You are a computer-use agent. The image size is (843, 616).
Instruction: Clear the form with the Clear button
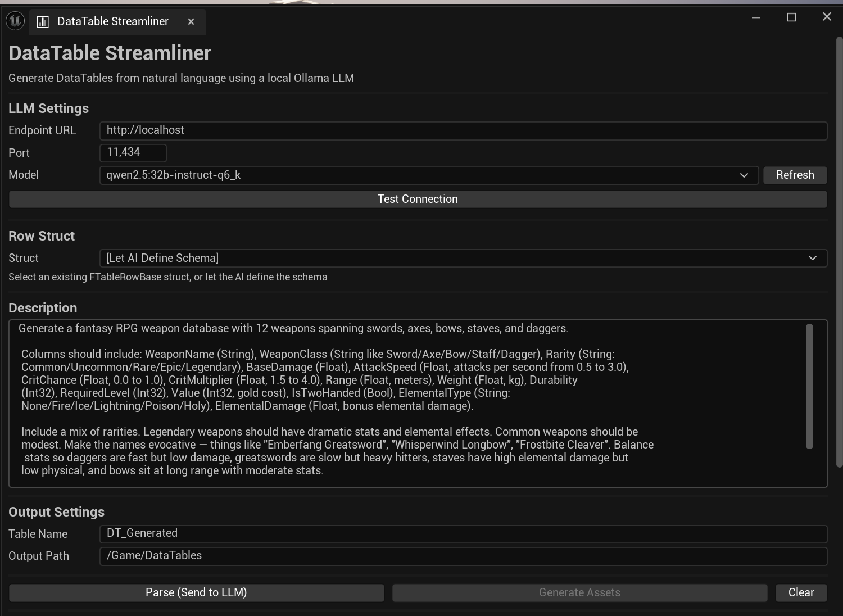[801, 592]
